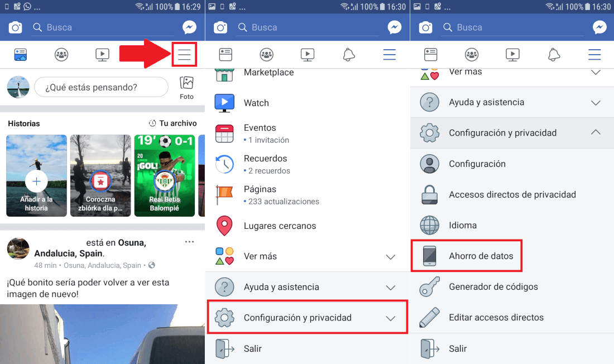
Task: Tap the Groups icon in the right screen
Action: pyautogui.click(x=472, y=55)
